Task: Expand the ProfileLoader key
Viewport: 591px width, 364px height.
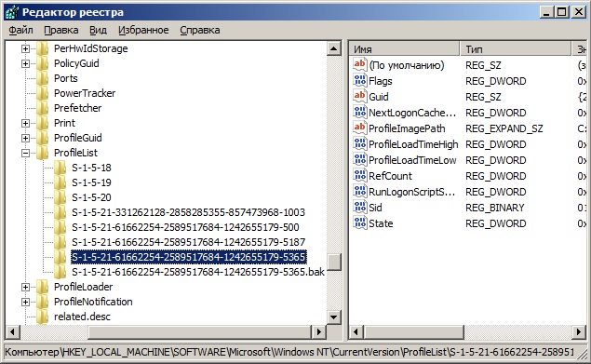Action: click(25, 287)
